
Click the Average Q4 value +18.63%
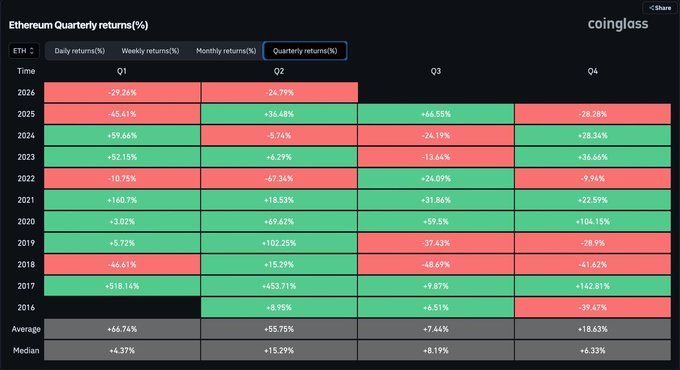click(593, 329)
